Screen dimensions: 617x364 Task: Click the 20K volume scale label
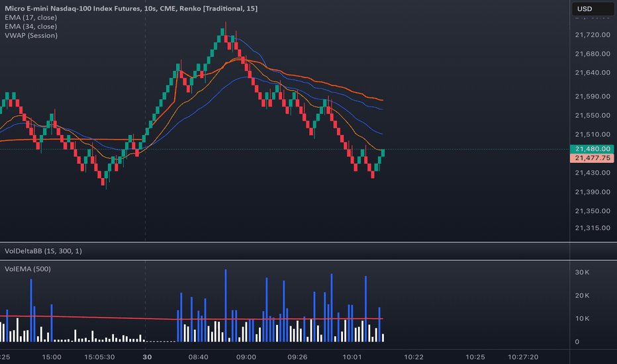click(x=582, y=296)
